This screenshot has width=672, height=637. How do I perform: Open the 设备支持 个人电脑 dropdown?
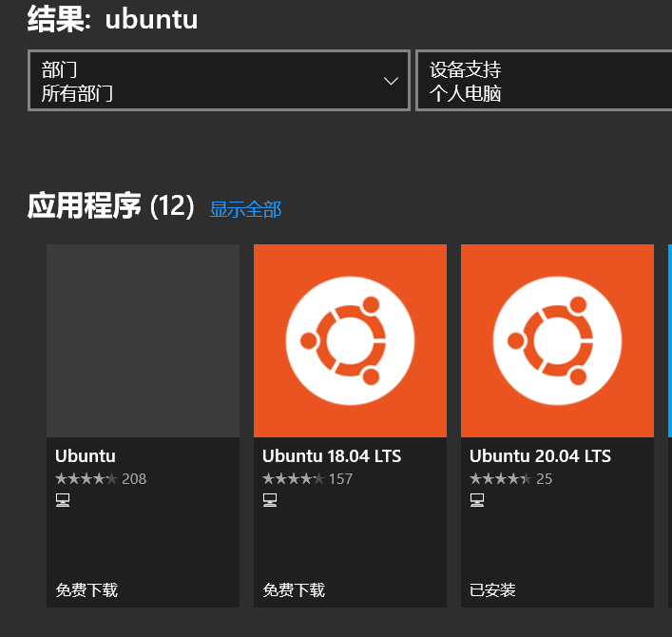pyautogui.click(x=544, y=81)
